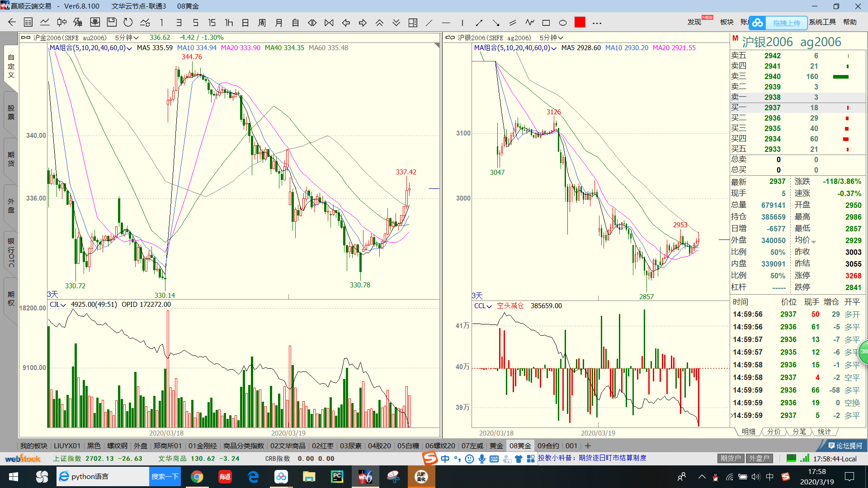Click the 期货户 account button
The height and width of the screenshot is (488, 868).
tap(730, 458)
